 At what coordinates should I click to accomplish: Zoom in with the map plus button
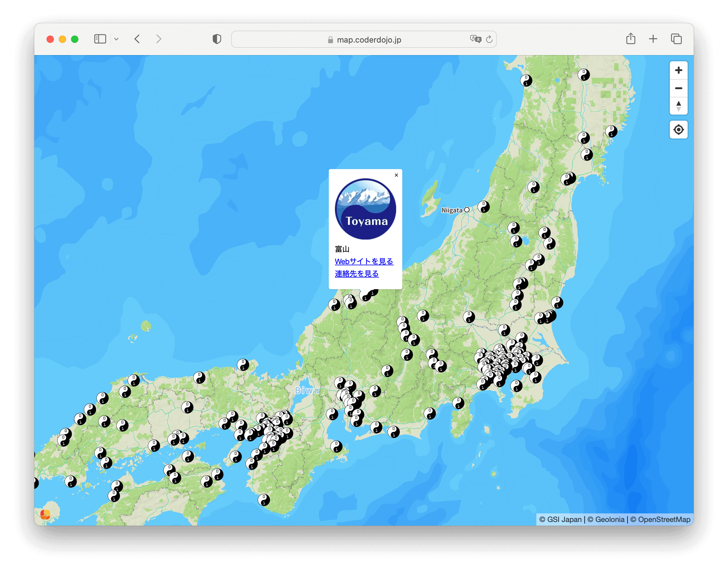pos(678,70)
